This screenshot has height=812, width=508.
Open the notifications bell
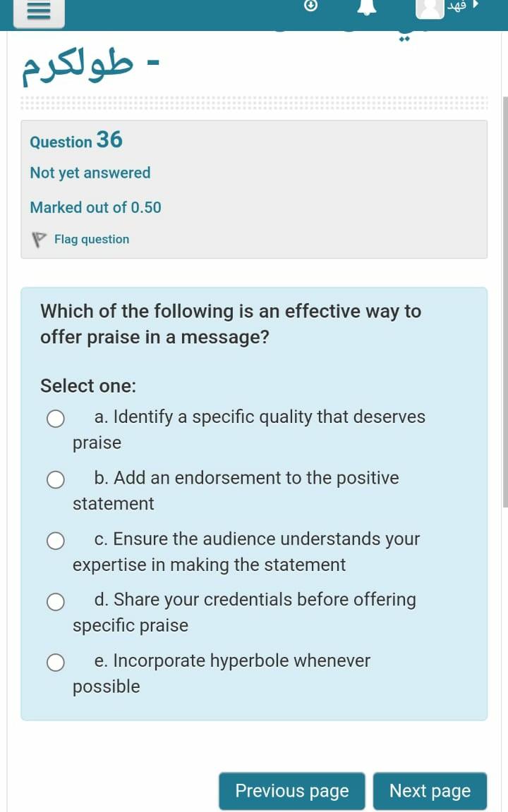click(x=366, y=8)
